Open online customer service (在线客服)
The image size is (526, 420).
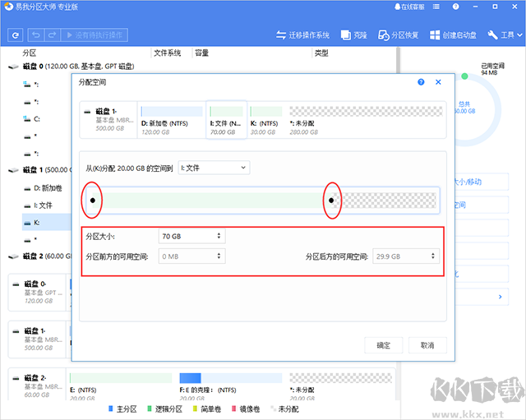tap(409, 7)
